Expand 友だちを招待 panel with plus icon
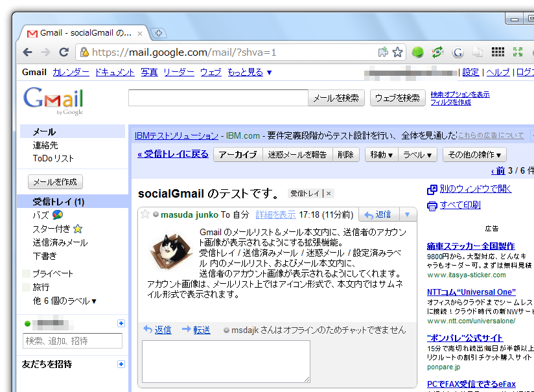Viewport: 534px width, 392px height. click(x=121, y=364)
